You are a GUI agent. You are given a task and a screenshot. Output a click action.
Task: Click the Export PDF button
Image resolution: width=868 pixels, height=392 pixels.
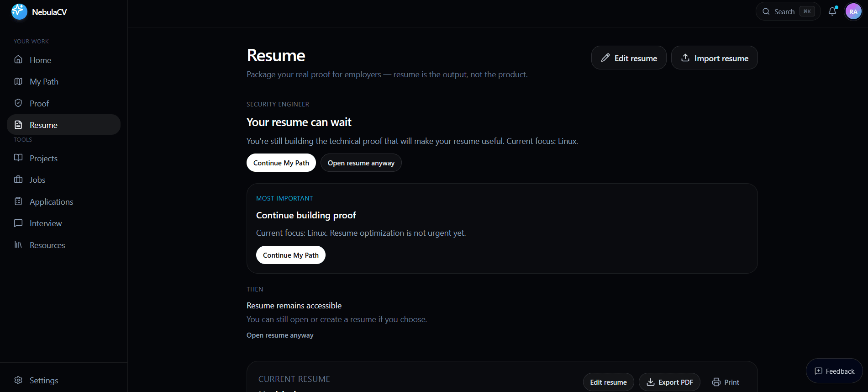669,382
